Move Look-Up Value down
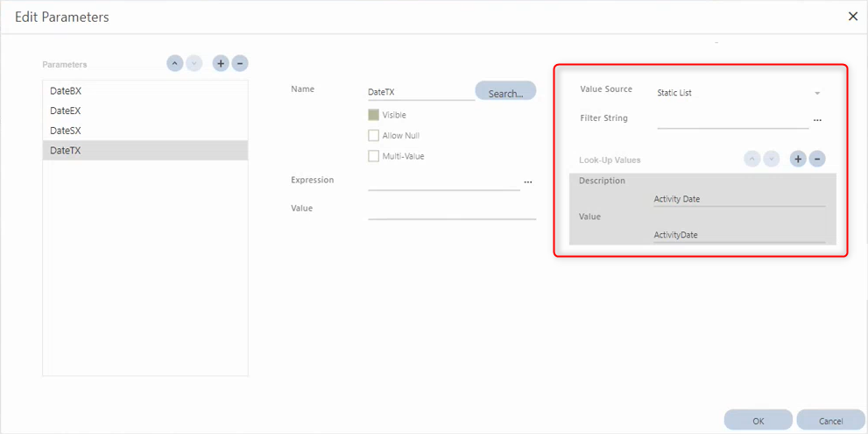The width and height of the screenshot is (868, 434). click(772, 160)
